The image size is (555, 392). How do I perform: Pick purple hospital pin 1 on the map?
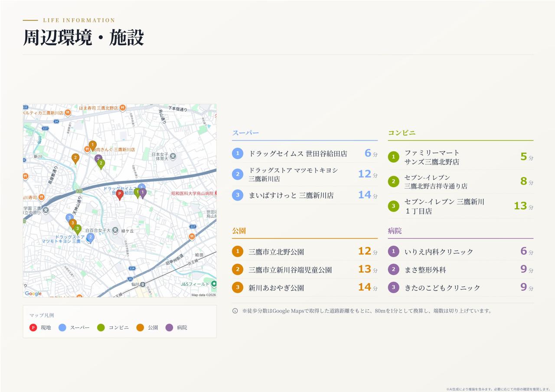click(143, 193)
